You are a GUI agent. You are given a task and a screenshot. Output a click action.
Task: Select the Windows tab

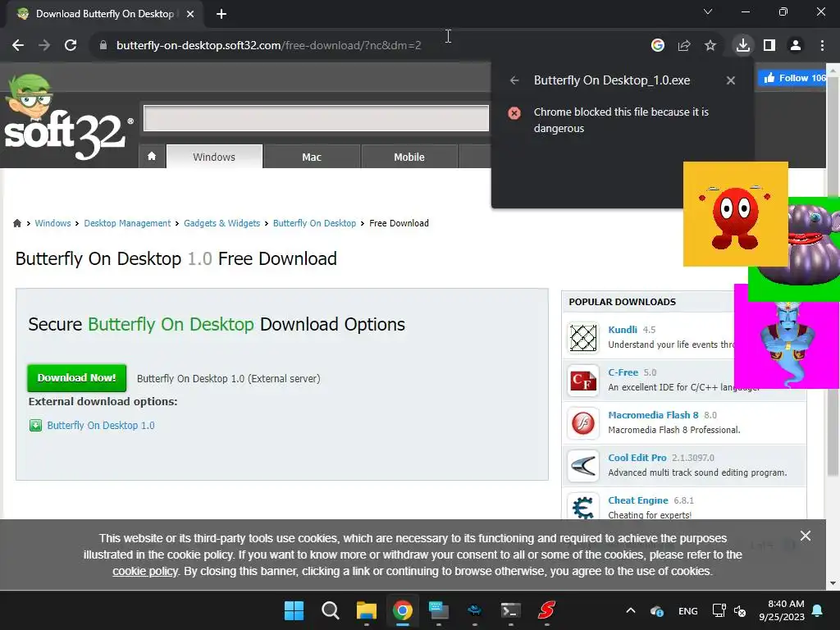tap(214, 157)
